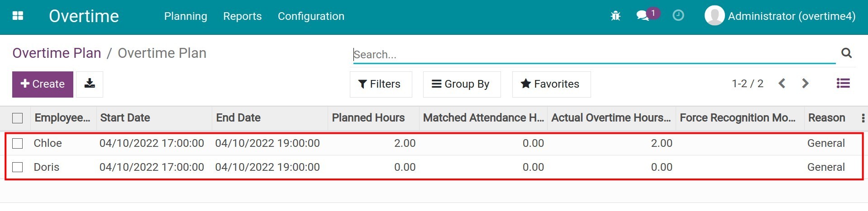
Task: Open the Planning menu
Action: pos(186,16)
